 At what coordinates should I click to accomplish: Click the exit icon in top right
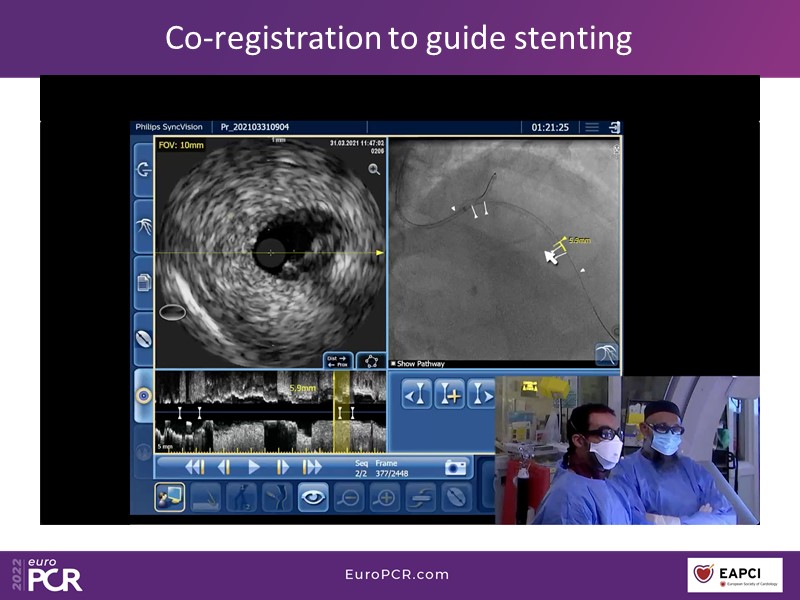click(x=614, y=128)
